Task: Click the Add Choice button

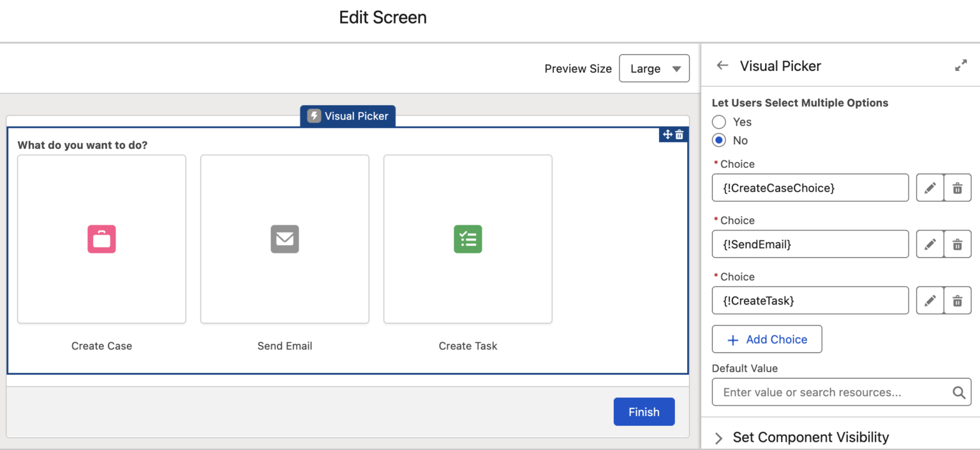Action: pyautogui.click(x=766, y=339)
